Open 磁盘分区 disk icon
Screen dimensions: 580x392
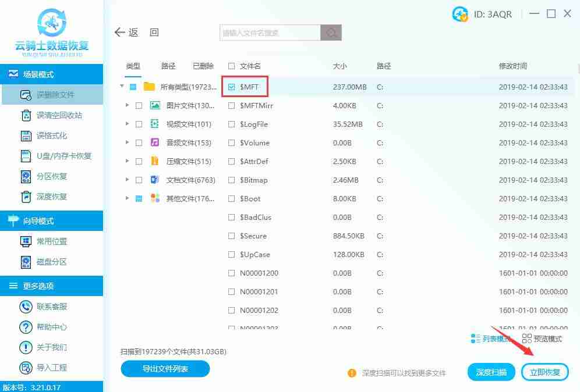point(26,262)
